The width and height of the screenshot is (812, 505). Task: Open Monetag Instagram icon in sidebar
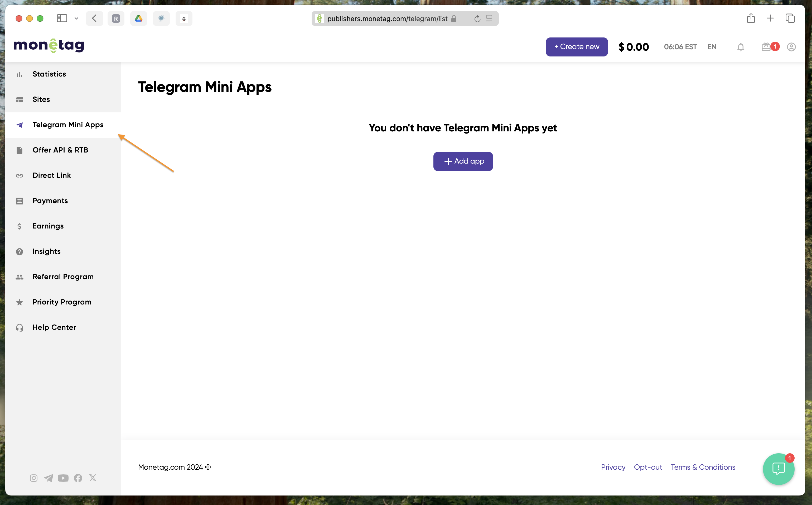(34, 478)
